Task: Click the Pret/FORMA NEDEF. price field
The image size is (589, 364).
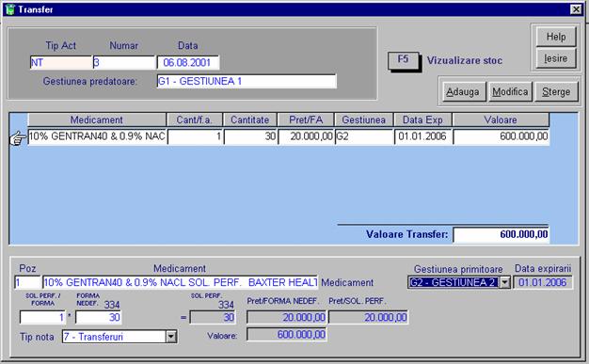Action: [286, 317]
